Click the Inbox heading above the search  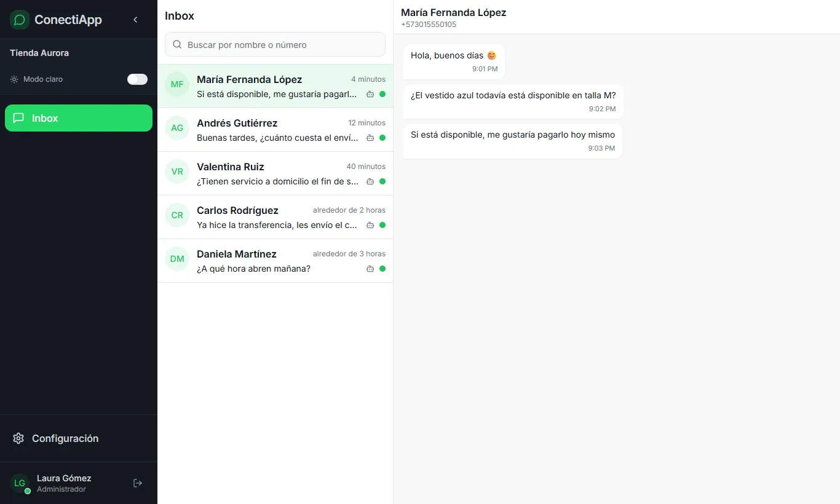coord(180,16)
